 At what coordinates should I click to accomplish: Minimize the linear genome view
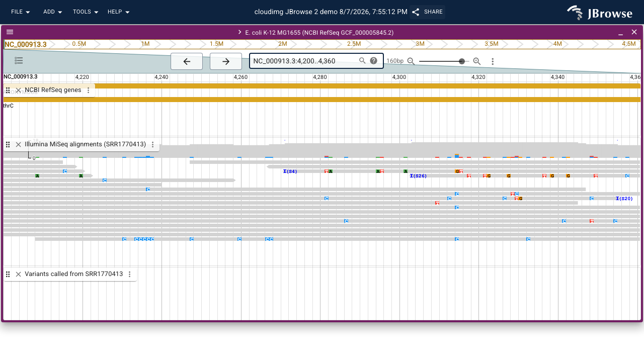pos(621,32)
